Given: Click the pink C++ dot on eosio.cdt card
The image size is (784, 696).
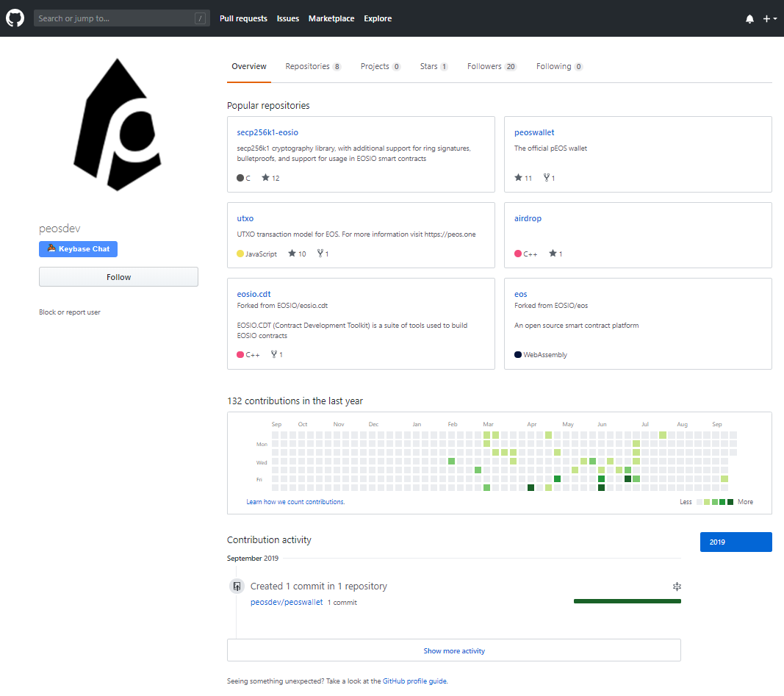Looking at the screenshot, I should coord(240,354).
